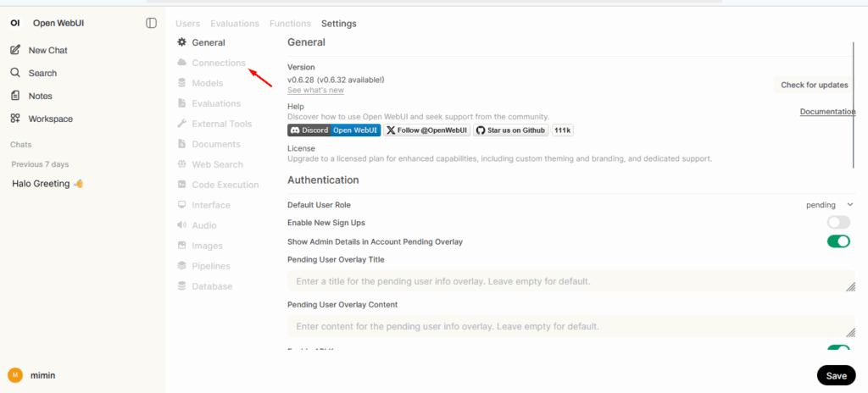This screenshot has width=868, height=393.
Task: Disable Show Admin Details in Pending Overlay
Action: point(838,241)
